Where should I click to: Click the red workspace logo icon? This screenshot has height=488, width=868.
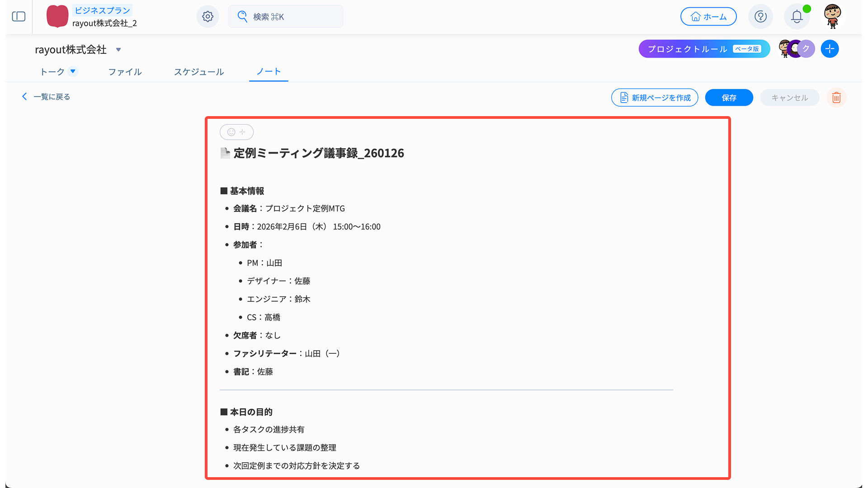click(57, 17)
